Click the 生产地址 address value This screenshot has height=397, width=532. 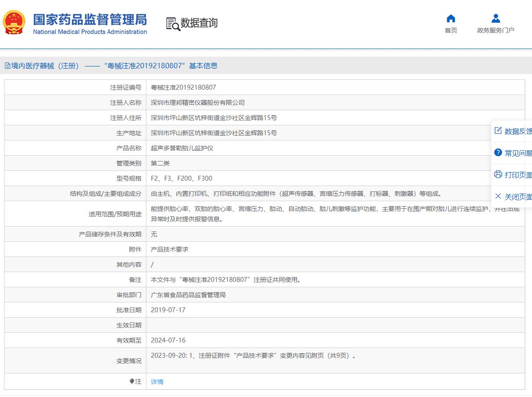(x=214, y=133)
